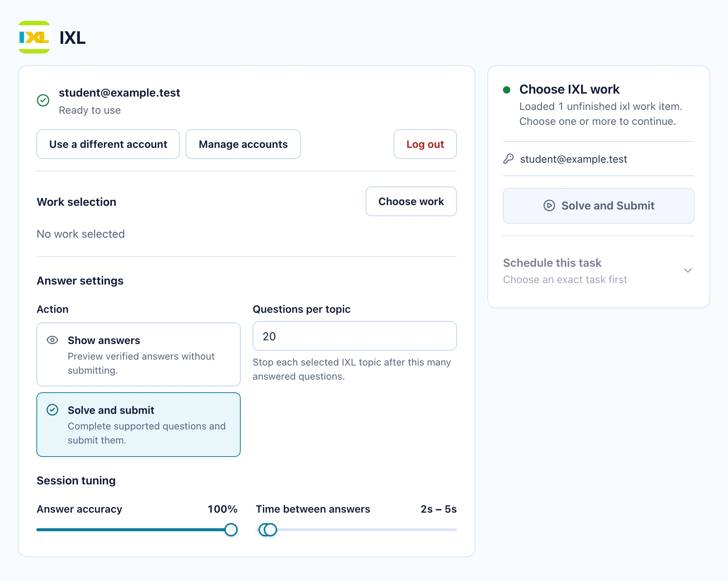The image size is (728, 581).
Task: Start the Solve and Submit run button
Action: pos(599,206)
